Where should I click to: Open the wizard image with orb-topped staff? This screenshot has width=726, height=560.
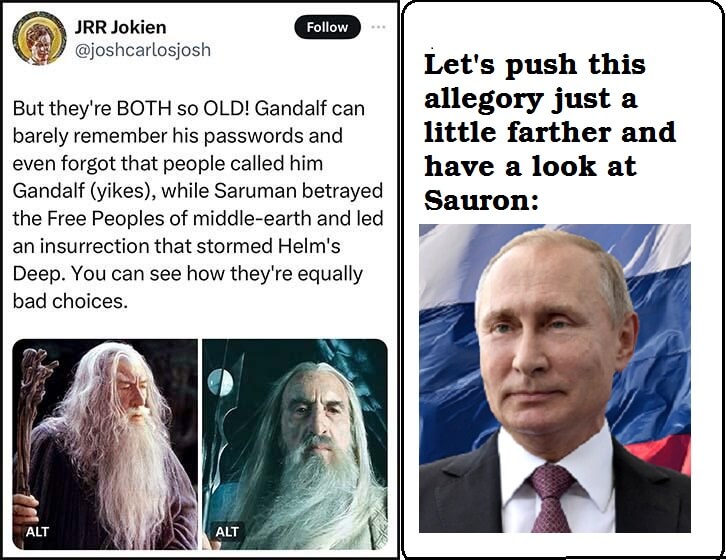tap(295, 444)
